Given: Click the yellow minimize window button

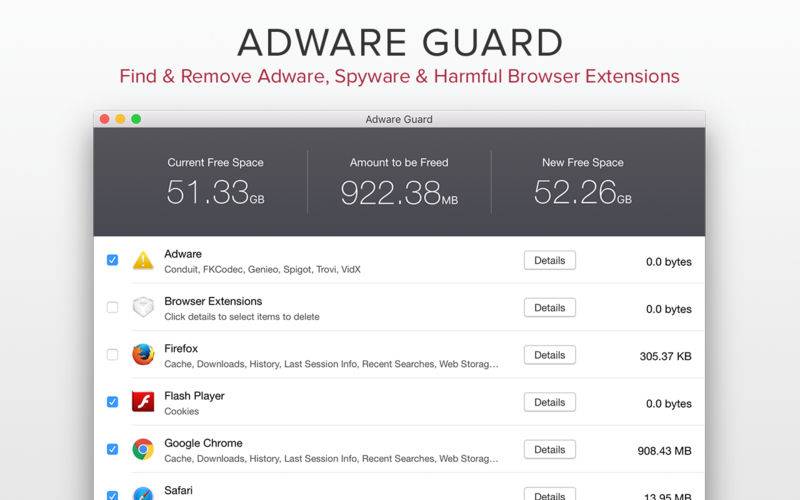Looking at the screenshot, I should pyautogui.click(x=120, y=119).
